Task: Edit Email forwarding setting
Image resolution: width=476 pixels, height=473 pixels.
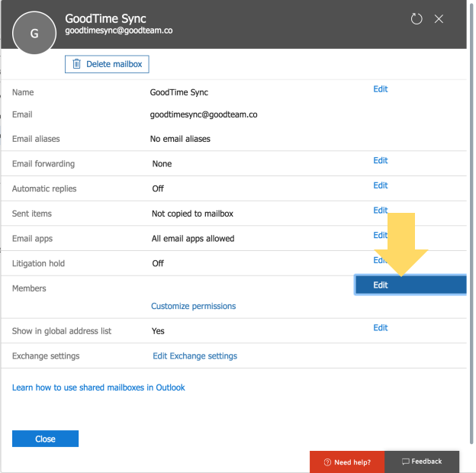Action: coord(380,161)
